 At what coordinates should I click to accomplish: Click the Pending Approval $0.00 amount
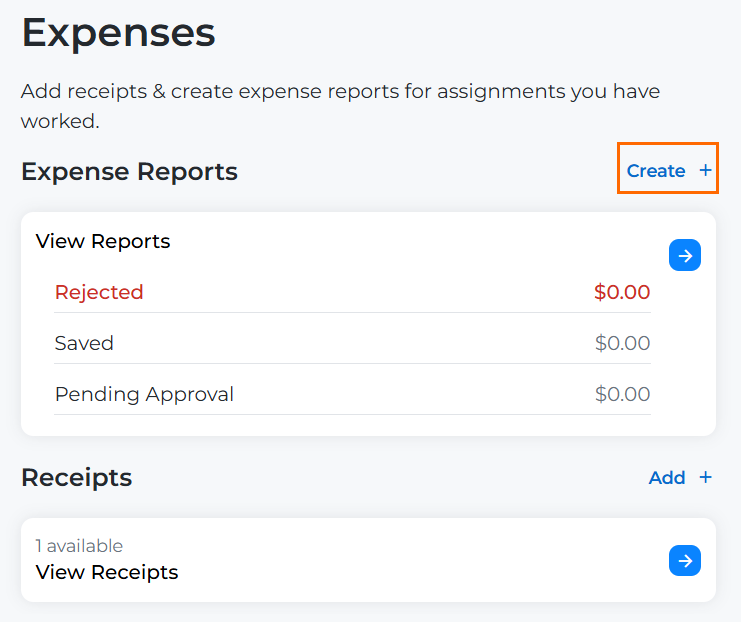tap(622, 394)
